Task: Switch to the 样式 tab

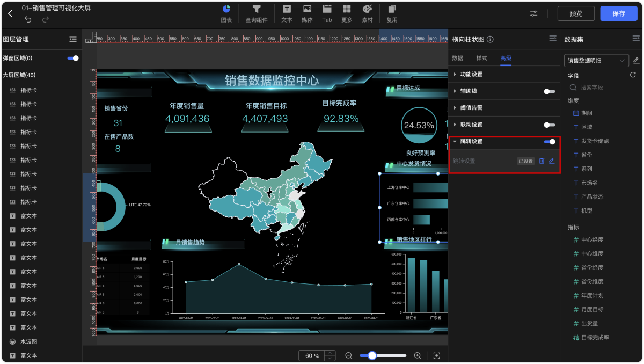Action: (x=481, y=58)
